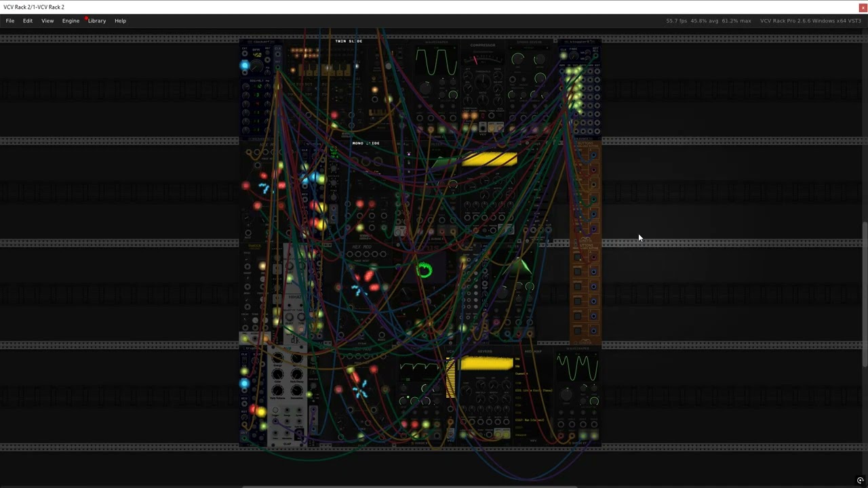The image size is (868, 488).
Task: Click the first green-ringed knob on Spring Reverb
Action: click(518, 59)
